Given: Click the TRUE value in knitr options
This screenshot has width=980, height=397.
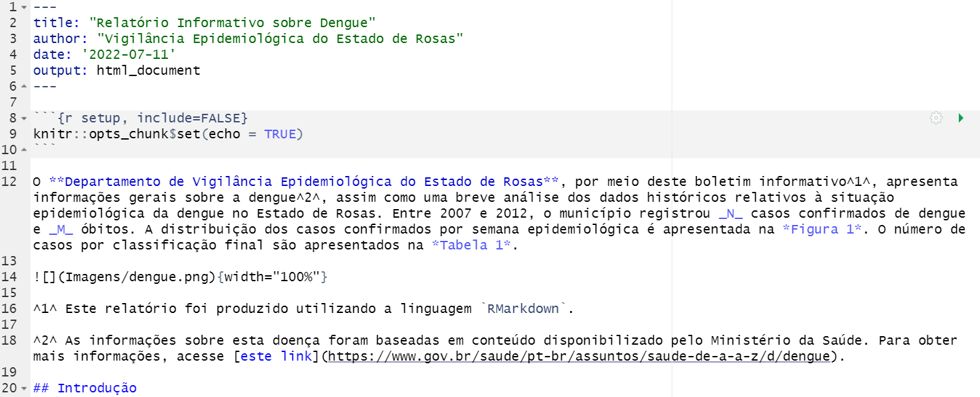Looking at the screenshot, I should (x=280, y=134).
